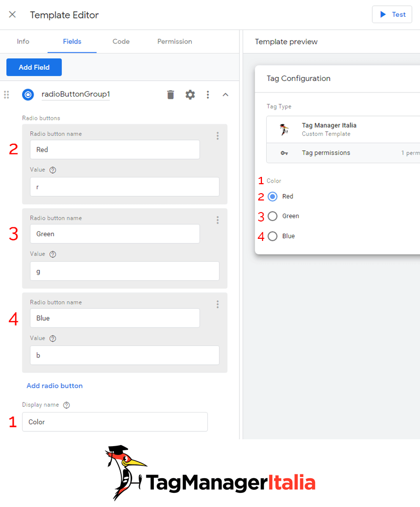Select the Red radio button in preview
Viewport: 420px width, 507px height.
click(272, 196)
